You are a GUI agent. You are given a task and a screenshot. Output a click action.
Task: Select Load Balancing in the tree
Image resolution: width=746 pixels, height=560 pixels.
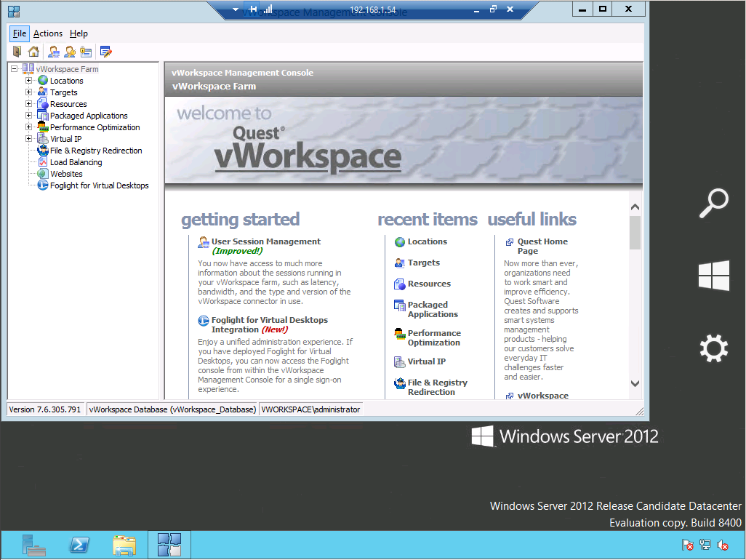click(x=76, y=161)
